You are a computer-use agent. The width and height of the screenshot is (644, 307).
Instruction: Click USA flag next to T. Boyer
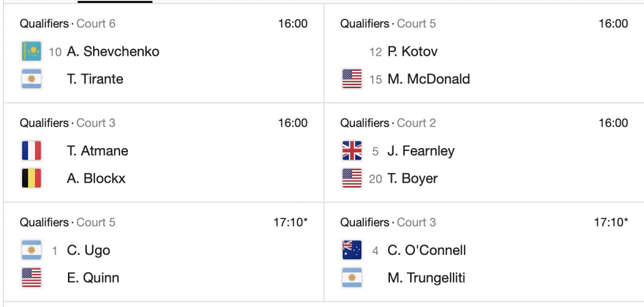click(x=352, y=178)
